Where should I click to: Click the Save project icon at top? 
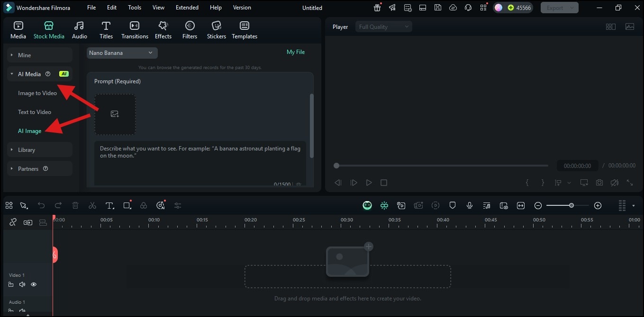coord(437,7)
